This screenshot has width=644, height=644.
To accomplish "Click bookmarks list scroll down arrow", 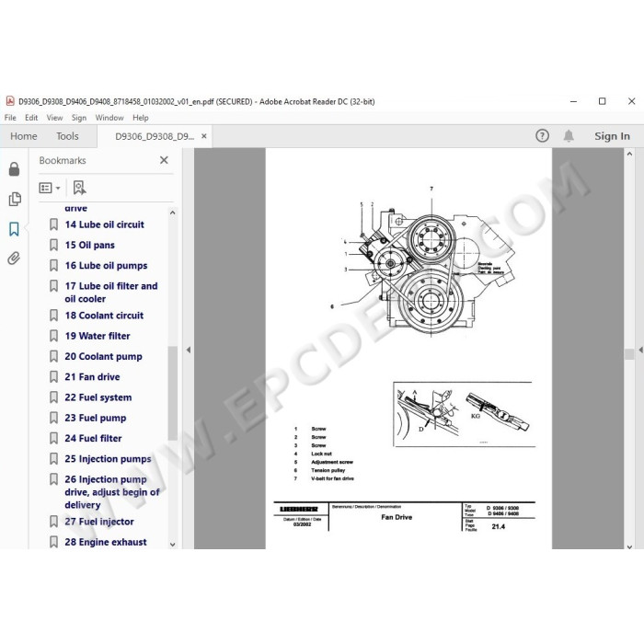I will click(173, 545).
